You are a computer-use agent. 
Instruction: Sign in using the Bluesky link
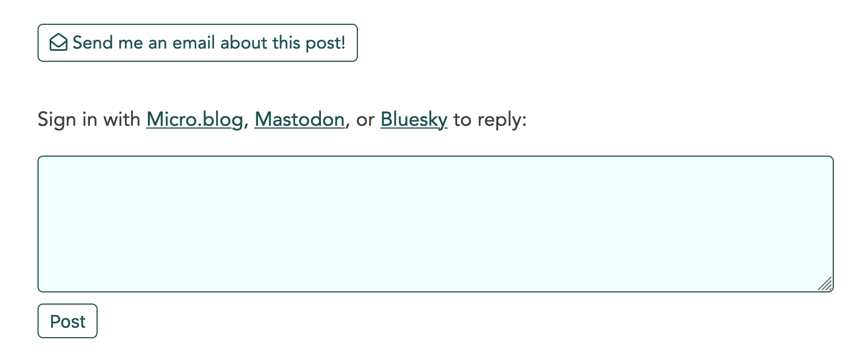coord(414,119)
